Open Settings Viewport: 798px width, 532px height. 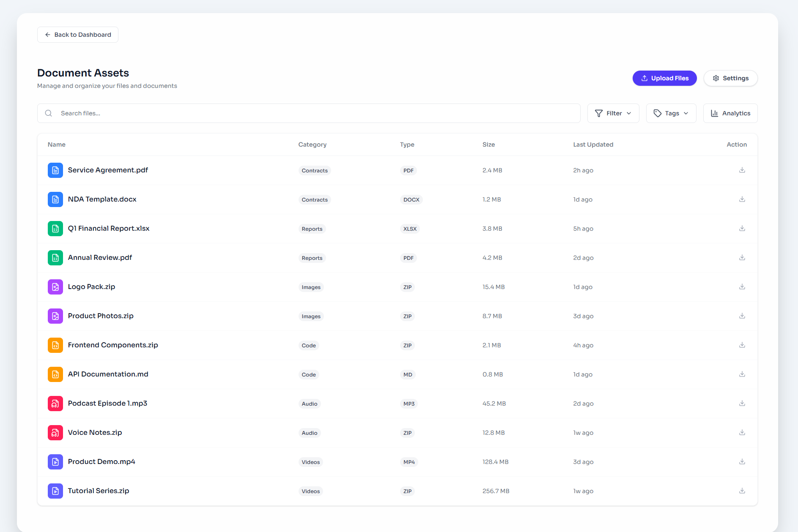coord(730,78)
